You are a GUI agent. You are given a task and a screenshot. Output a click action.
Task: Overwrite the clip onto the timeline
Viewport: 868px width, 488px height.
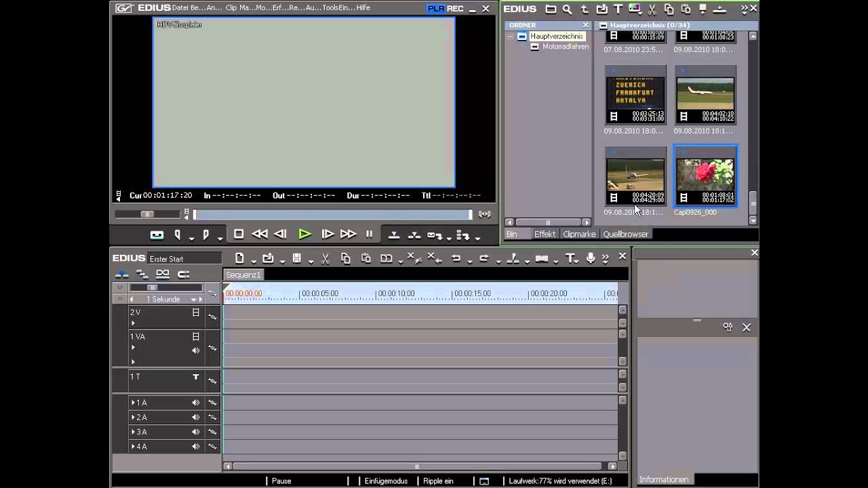point(414,235)
